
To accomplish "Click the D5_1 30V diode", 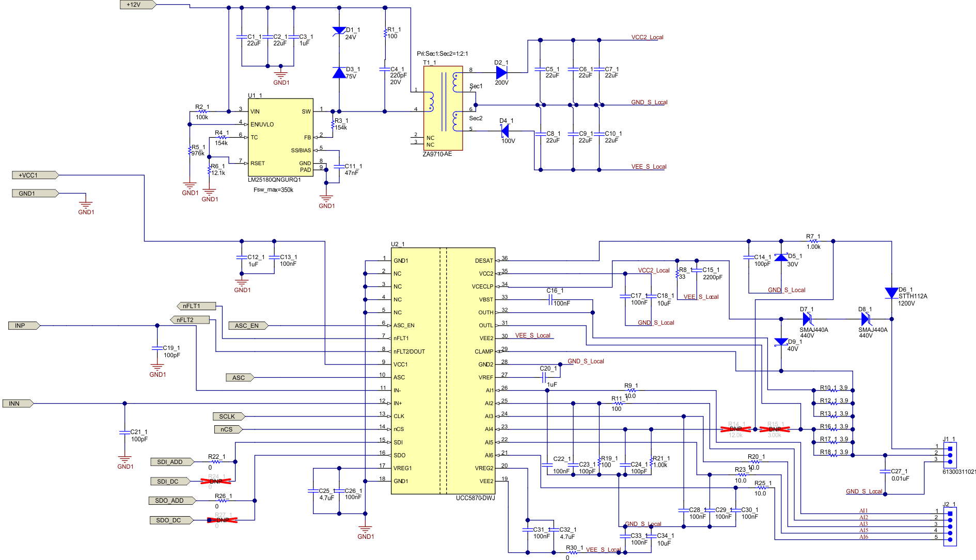I will point(781,257).
